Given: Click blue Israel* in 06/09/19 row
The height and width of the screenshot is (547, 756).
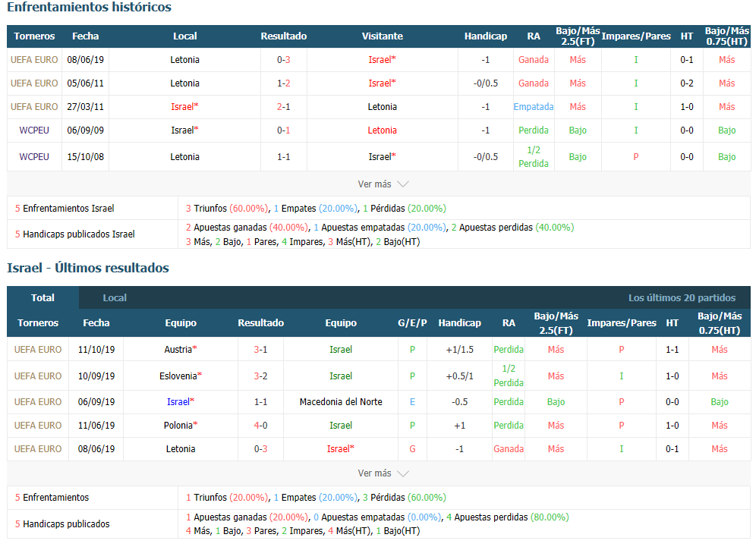Looking at the screenshot, I should coord(181,402).
